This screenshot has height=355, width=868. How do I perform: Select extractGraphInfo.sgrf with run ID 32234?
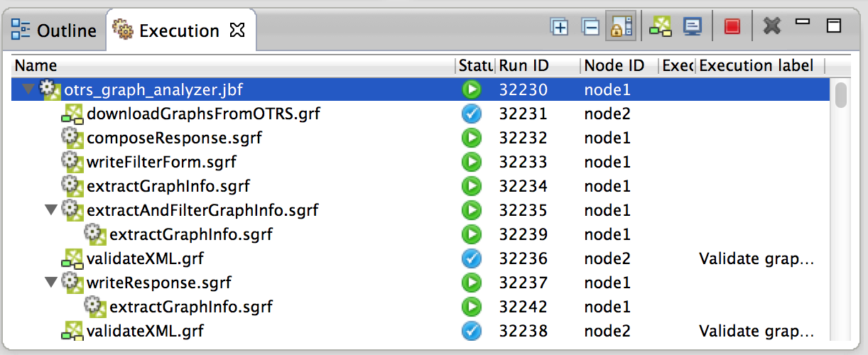pyautogui.click(x=168, y=187)
